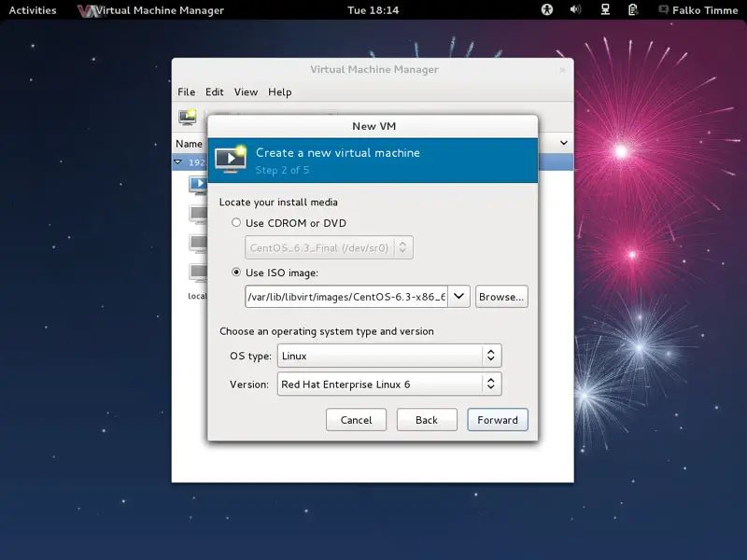Open the CentOS_6.3_Final CDROM device dropdown

coord(329,247)
